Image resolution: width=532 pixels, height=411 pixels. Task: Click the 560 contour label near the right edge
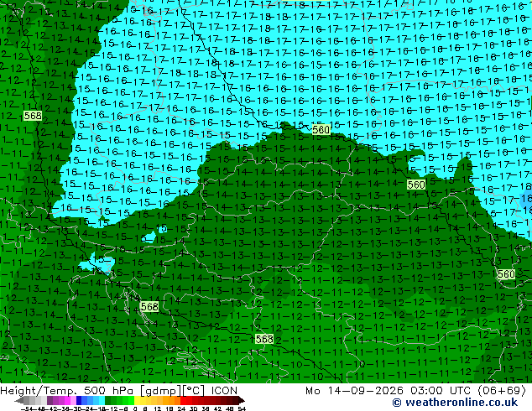click(506, 273)
